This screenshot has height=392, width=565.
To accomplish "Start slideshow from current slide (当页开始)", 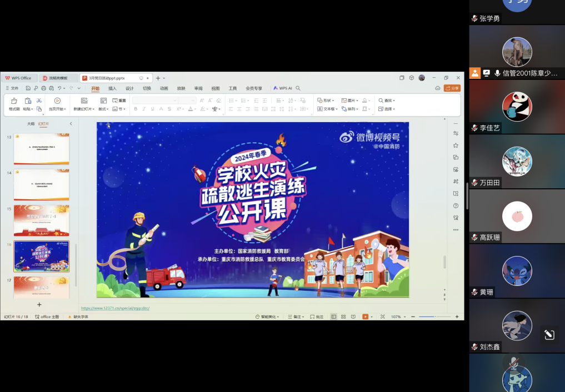I will coord(57,104).
